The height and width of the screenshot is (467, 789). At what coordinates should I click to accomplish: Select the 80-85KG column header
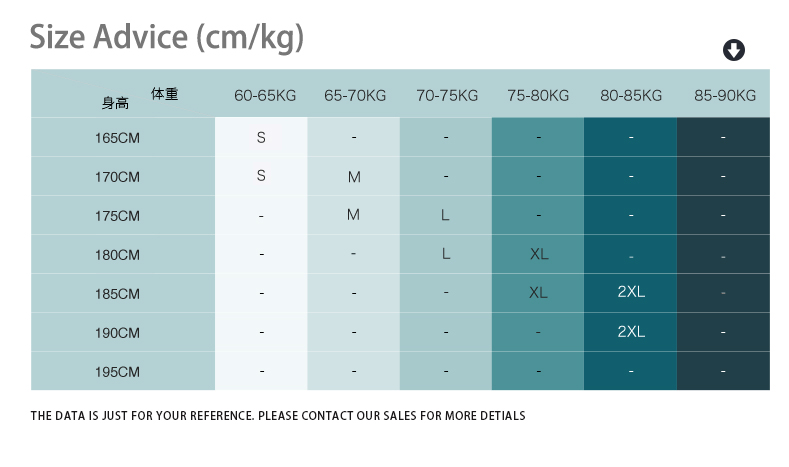(631, 96)
